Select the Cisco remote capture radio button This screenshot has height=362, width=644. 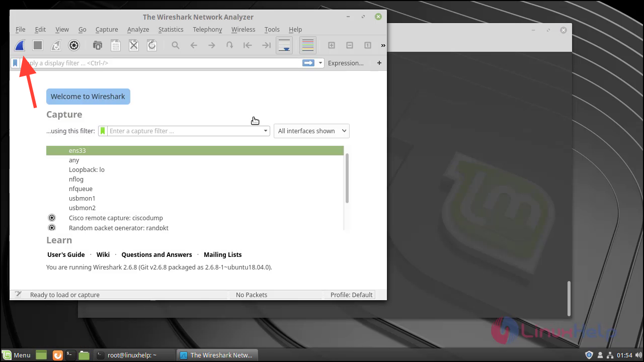point(52,217)
